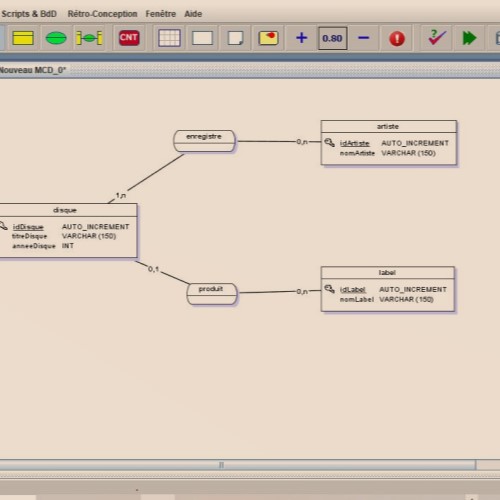Image resolution: width=500 pixels, height=500 pixels.
Task: Click the idLabel attribute
Action: pos(353,290)
